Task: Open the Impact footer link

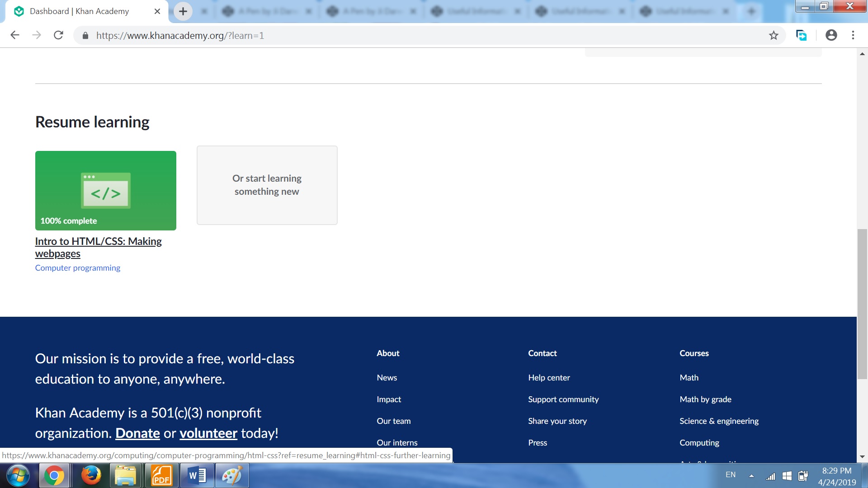Action: (389, 399)
